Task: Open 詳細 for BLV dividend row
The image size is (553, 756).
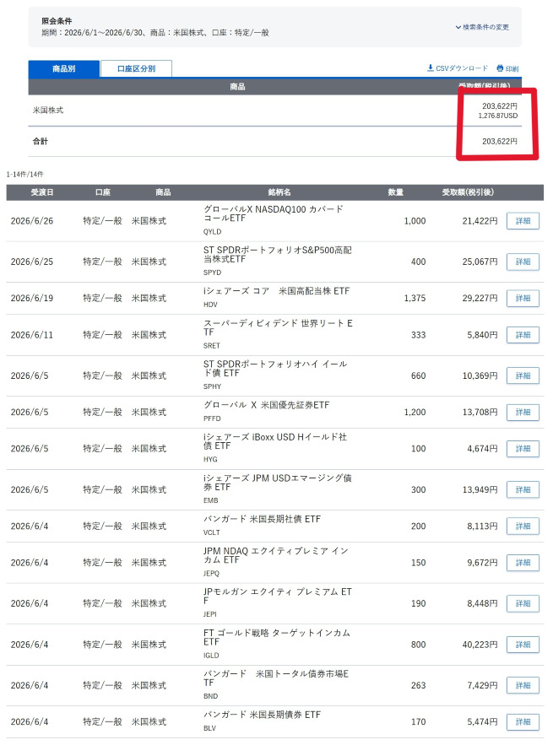Action: click(523, 721)
